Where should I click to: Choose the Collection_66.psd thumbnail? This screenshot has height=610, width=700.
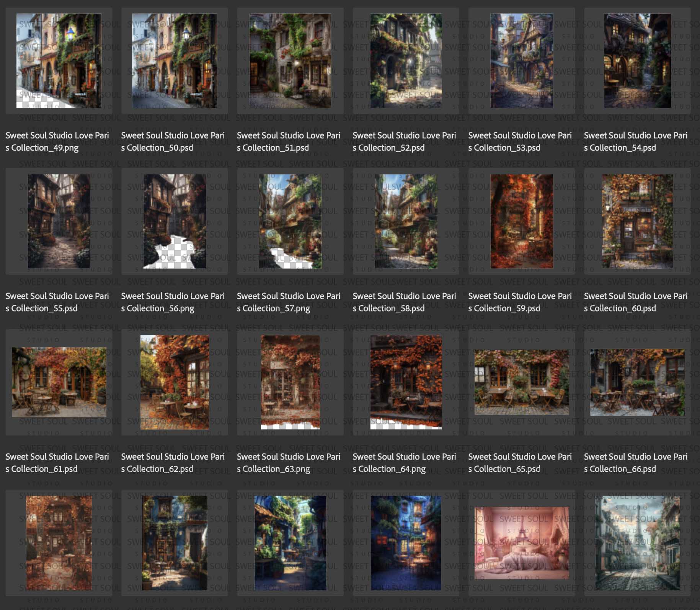pyautogui.click(x=637, y=382)
